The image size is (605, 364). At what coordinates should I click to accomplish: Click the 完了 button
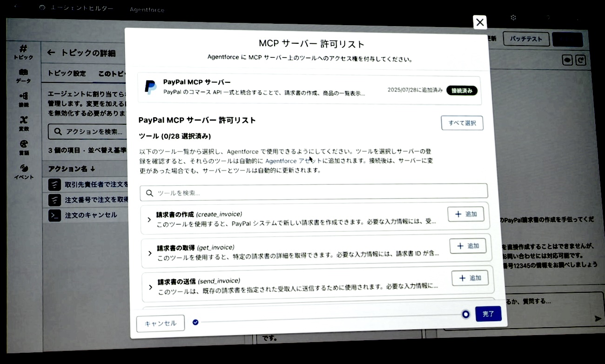[488, 314]
